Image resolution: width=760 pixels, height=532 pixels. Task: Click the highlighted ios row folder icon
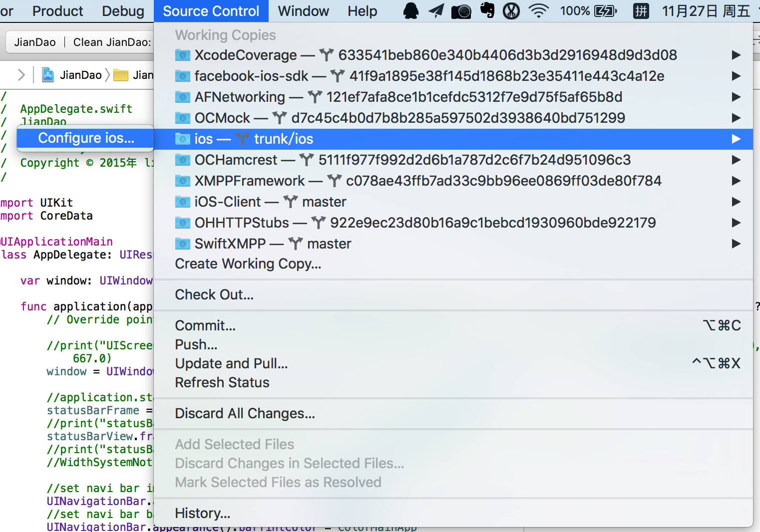(x=182, y=139)
